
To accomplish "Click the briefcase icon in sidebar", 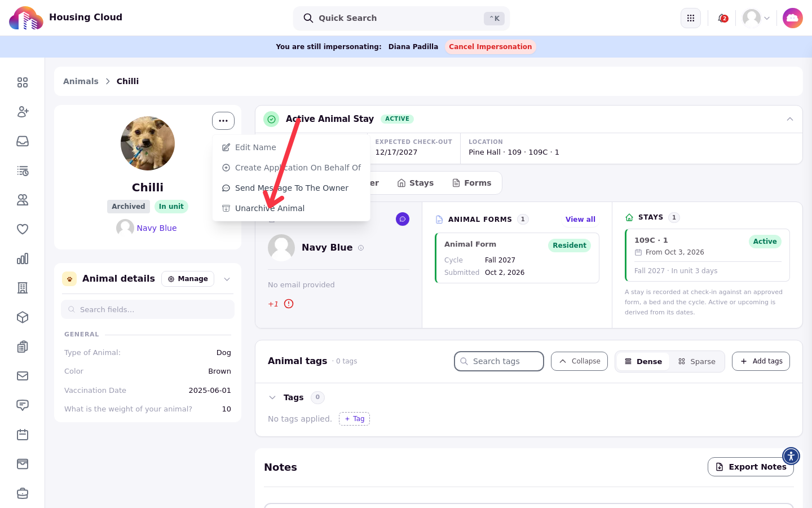I will 23,493.
